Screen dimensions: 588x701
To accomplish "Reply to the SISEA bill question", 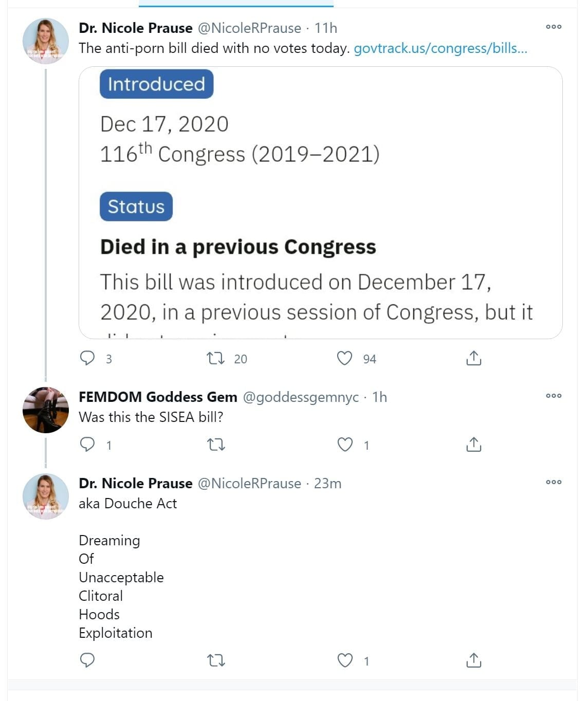I will click(87, 444).
